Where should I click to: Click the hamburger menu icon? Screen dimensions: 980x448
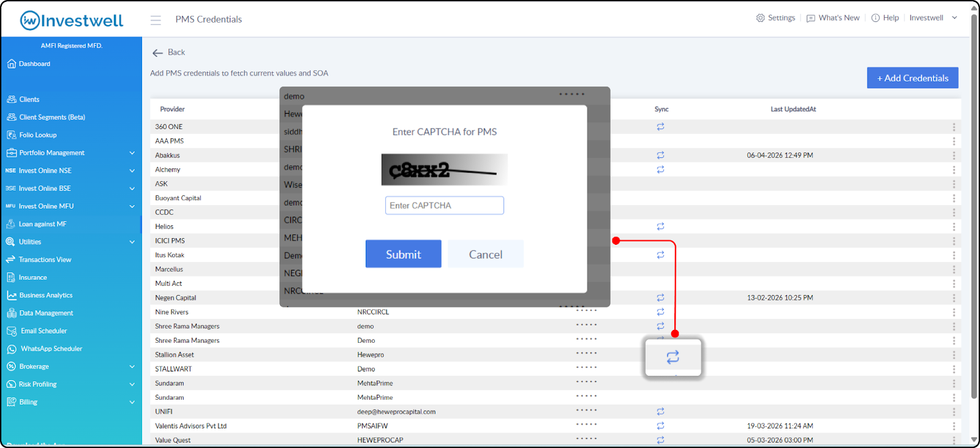tap(156, 20)
